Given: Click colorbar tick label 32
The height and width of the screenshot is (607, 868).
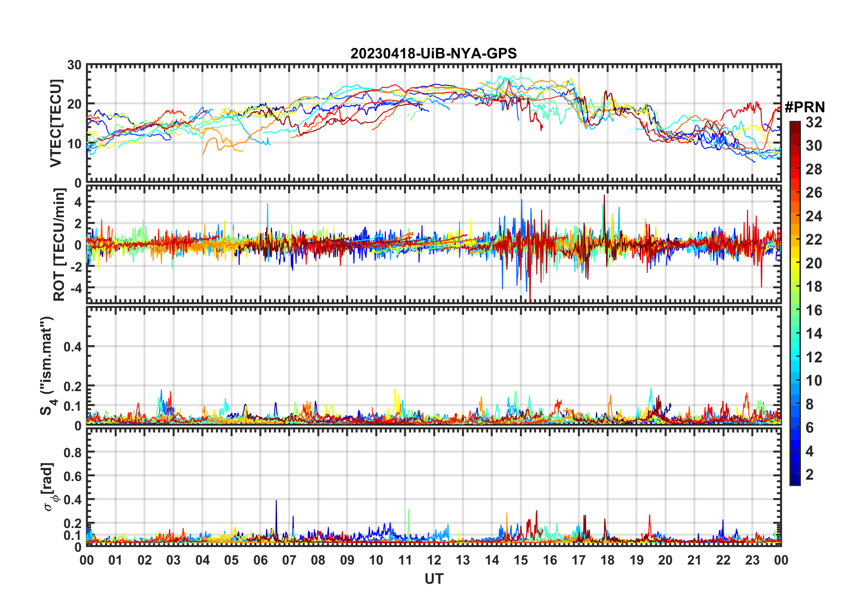Looking at the screenshot, I should pos(814,122).
